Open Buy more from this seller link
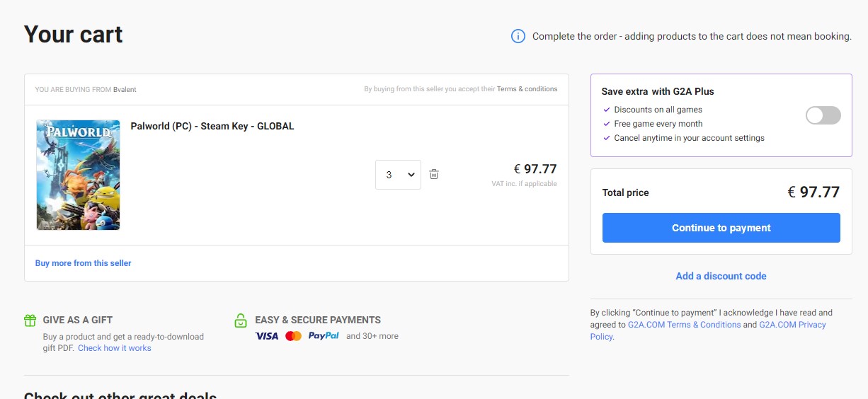868x399 pixels. point(84,263)
